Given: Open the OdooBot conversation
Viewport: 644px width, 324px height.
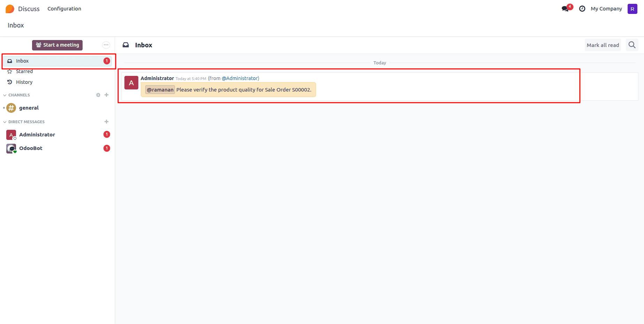Looking at the screenshot, I should pyautogui.click(x=31, y=148).
